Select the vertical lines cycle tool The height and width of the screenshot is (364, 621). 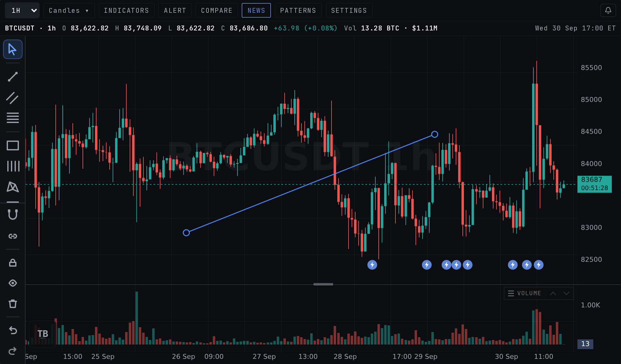click(x=13, y=166)
